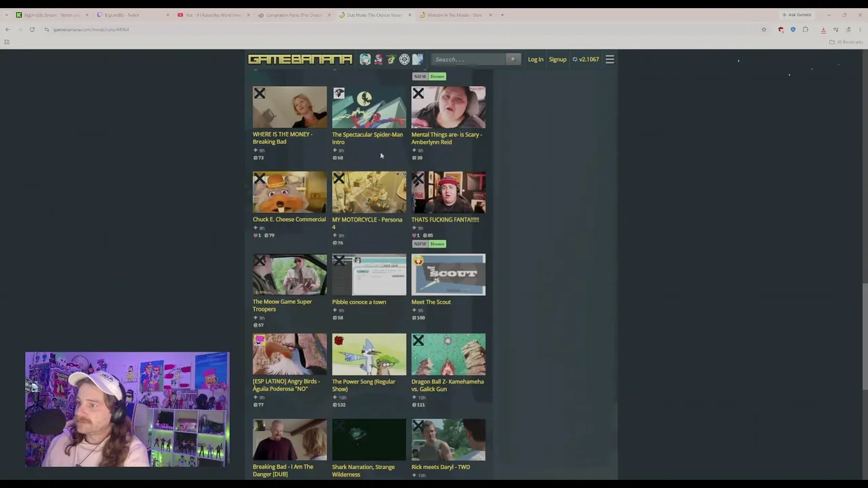Open the Chrome apps grid icon
The height and width of the screenshot is (488, 868).
[7, 42]
